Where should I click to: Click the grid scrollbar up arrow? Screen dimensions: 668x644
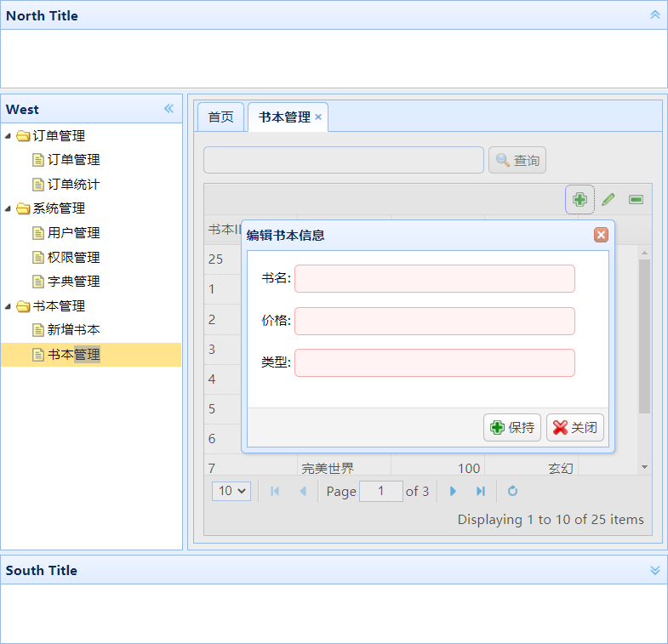(644, 253)
